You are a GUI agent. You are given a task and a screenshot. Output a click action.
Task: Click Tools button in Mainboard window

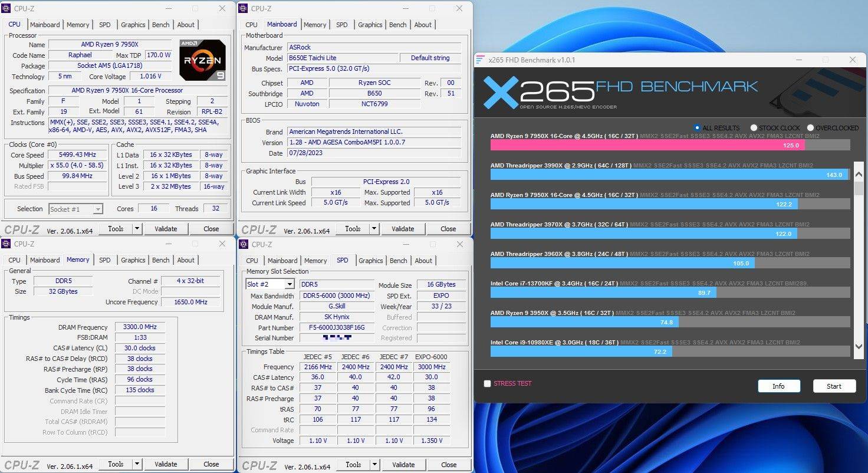coord(353,229)
